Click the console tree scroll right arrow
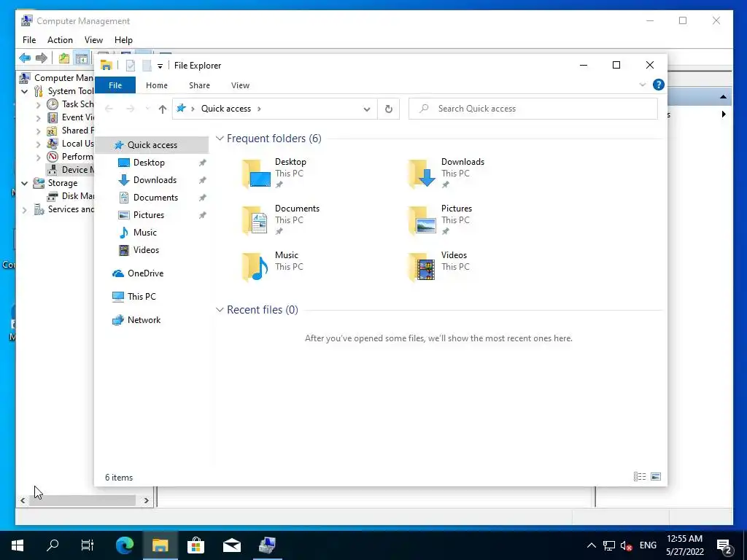 (146, 500)
